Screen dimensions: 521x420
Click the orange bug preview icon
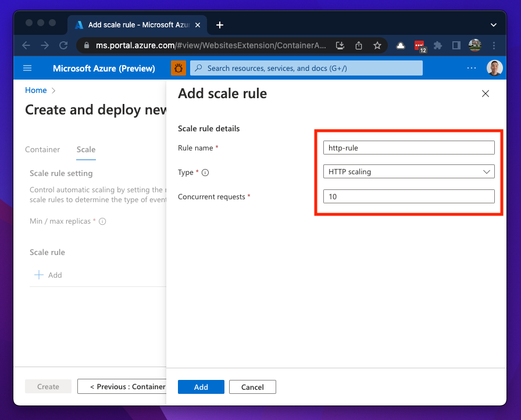[x=178, y=69]
